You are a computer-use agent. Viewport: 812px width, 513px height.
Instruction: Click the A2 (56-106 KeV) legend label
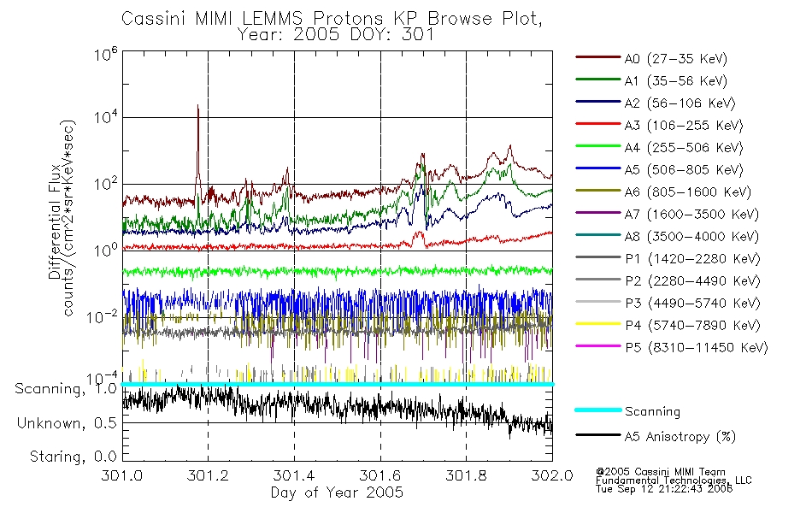pyautogui.click(x=680, y=103)
